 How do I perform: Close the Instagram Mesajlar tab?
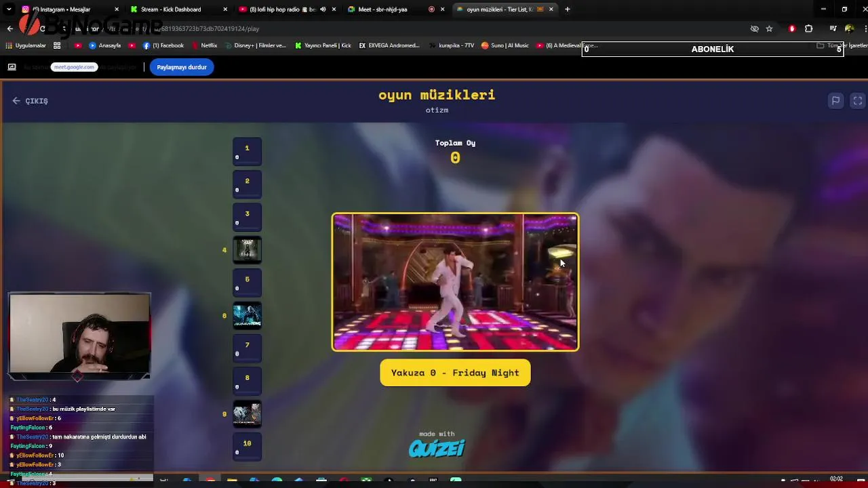click(117, 9)
